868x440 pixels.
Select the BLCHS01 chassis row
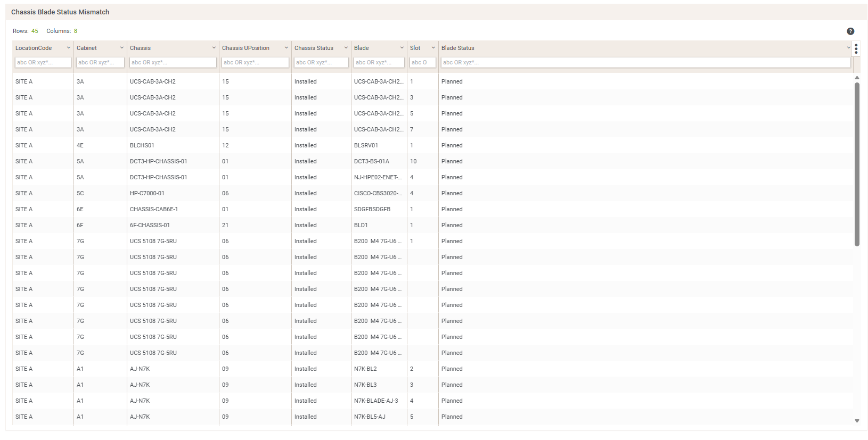tap(142, 145)
